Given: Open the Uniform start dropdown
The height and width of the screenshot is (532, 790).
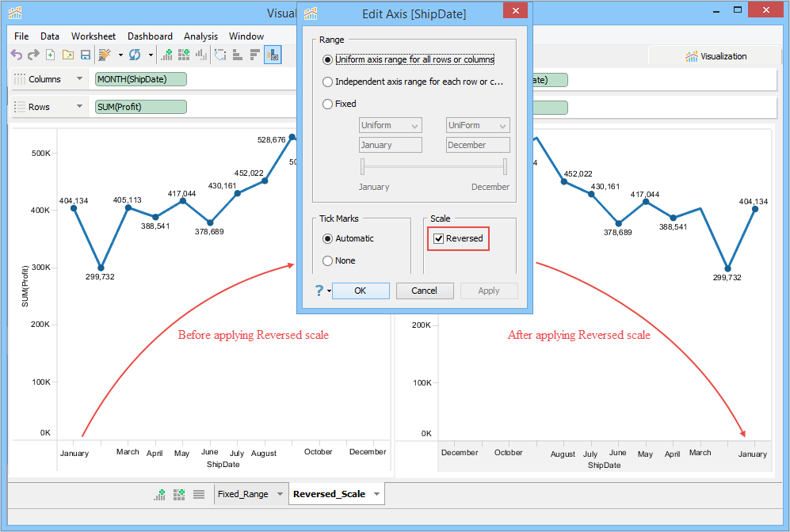Looking at the screenshot, I should click(x=391, y=125).
